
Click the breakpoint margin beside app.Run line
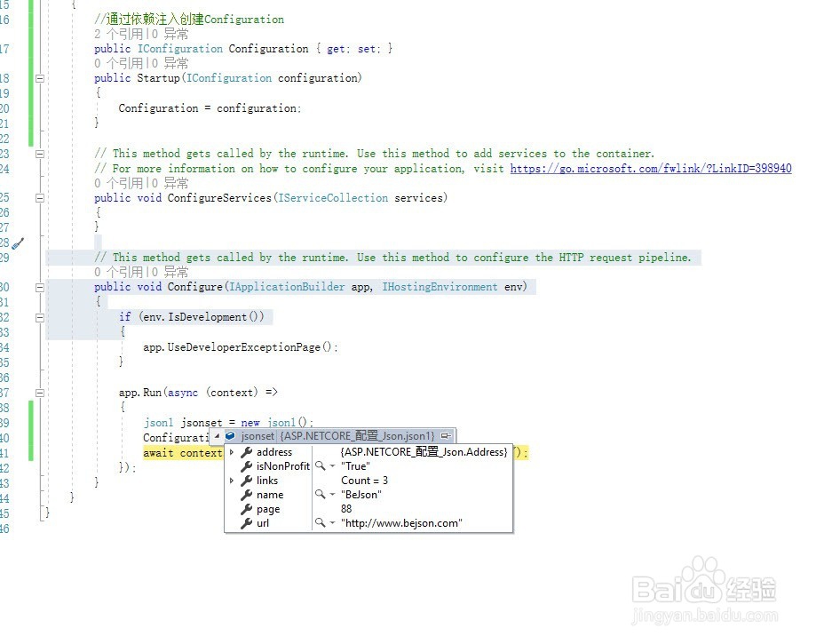pos(22,391)
